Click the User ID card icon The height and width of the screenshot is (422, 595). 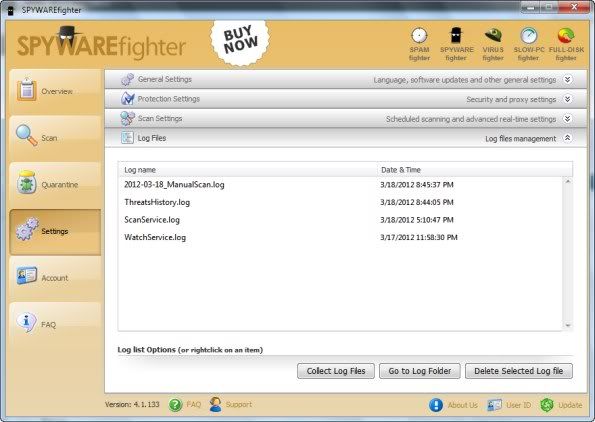(x=495, y=405)
